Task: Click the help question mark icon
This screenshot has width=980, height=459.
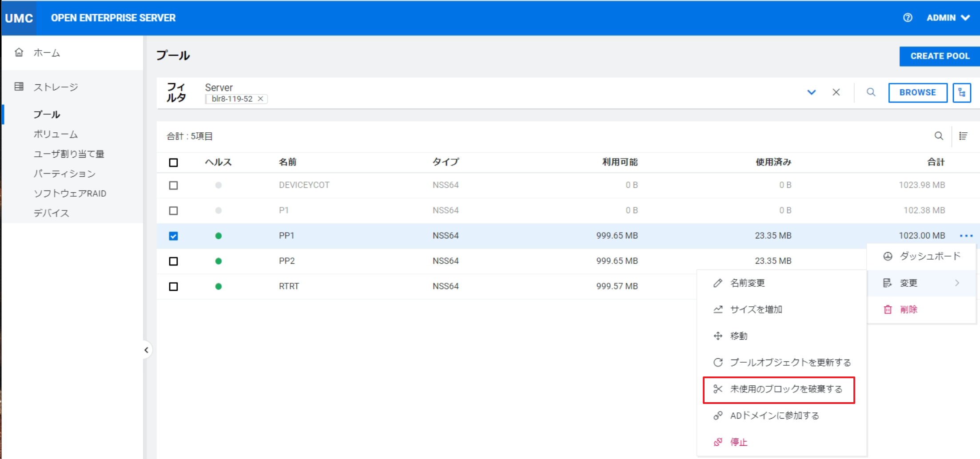Action: (x=908, y=18)
